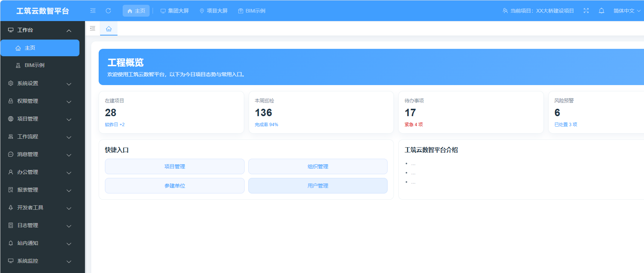Open notifications bell icon
The width and height of the screenshot is (644, 273).
coord(602,11)
